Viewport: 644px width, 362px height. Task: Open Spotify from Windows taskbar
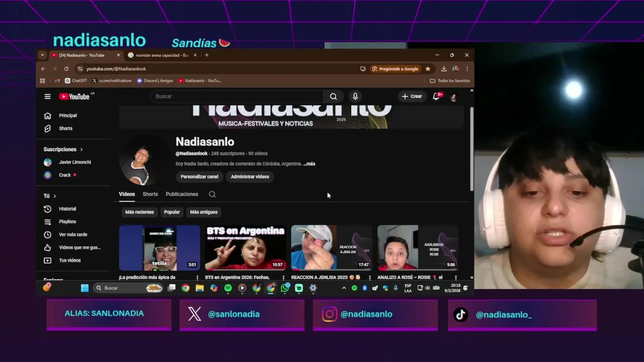tap(228, 288)
